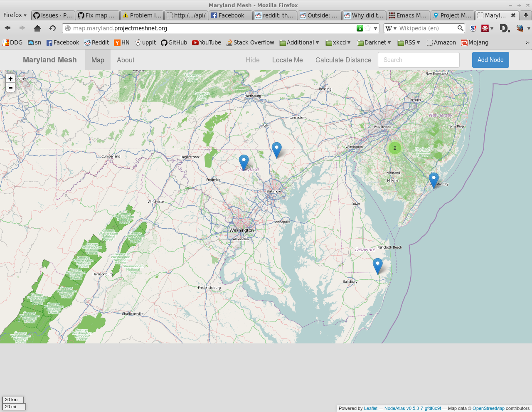Click the browser Forward arrow
Image resolution: width=532 pixels, height=412 pixels.
pyautogui.click(x=22, y=28)
